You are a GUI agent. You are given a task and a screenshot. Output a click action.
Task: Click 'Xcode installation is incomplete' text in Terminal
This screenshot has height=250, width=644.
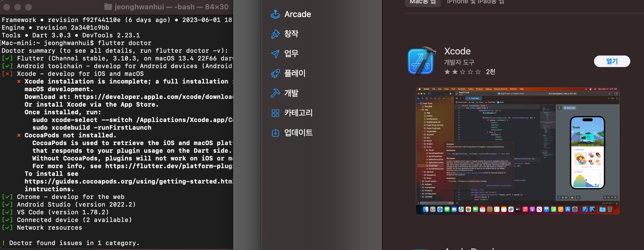coord(88,82)
